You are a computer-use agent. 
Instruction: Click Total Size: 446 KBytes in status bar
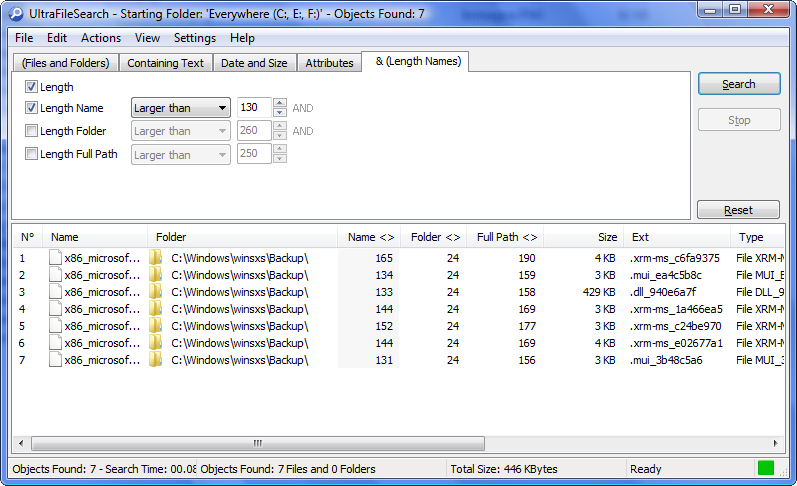pos(504,469)
